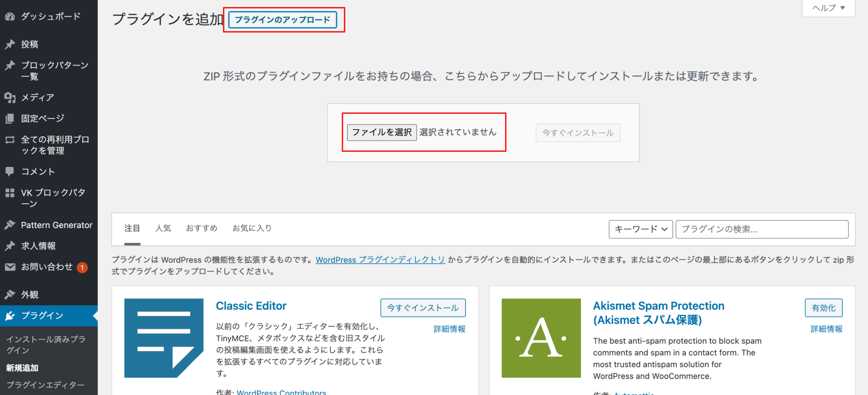Viewport: 868px width, 395px height.
Task: Open the 外観 menu label
Action: (x=30, y=295)
